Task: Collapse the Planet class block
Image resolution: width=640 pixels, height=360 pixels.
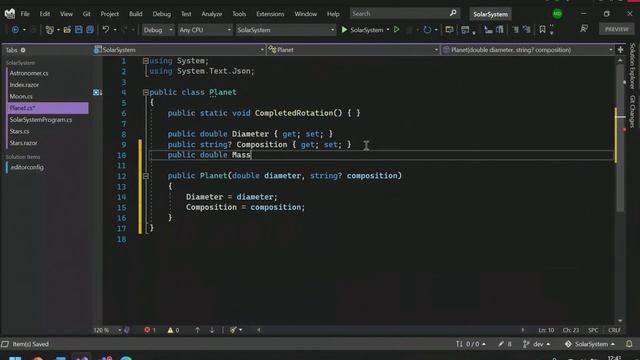Action: click(x=145, y=92)
